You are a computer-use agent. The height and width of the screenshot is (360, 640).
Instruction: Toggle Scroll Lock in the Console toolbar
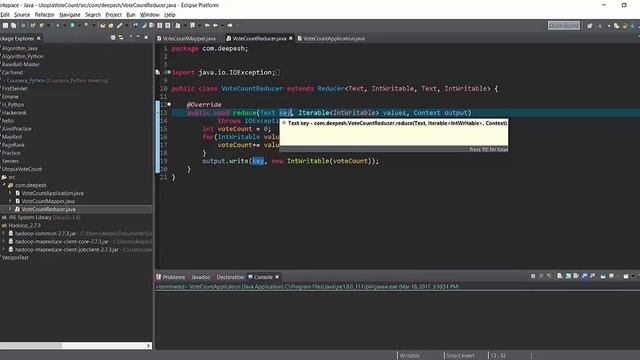tap(569, 276)
